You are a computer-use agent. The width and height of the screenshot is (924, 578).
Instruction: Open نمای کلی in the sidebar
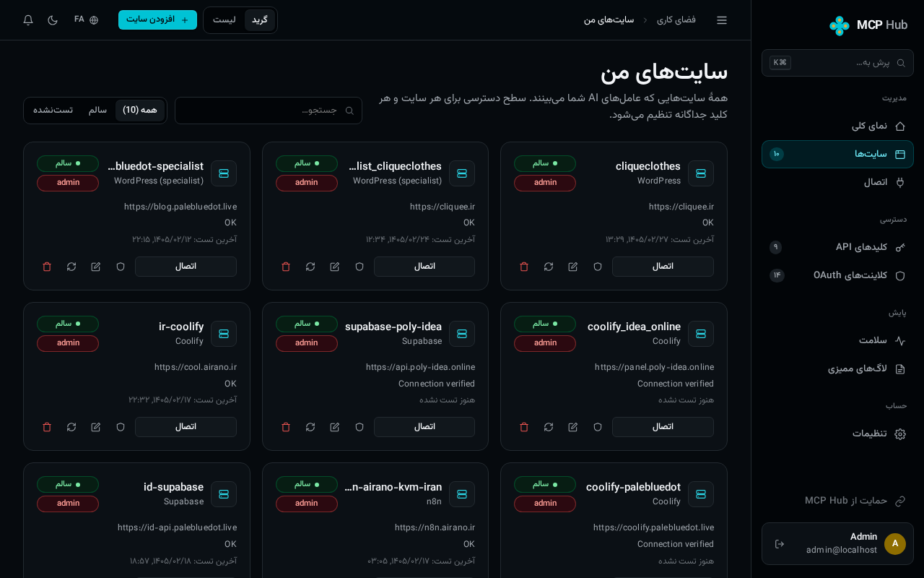837,126
